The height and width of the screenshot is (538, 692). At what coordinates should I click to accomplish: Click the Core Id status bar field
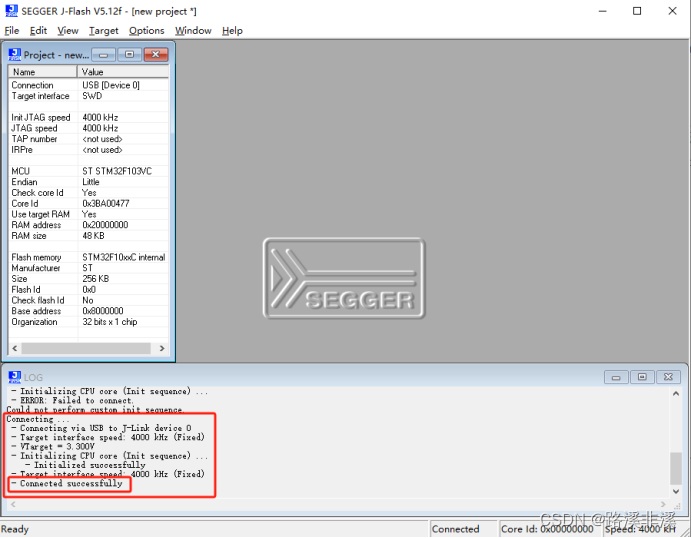[x=548, y=529]
